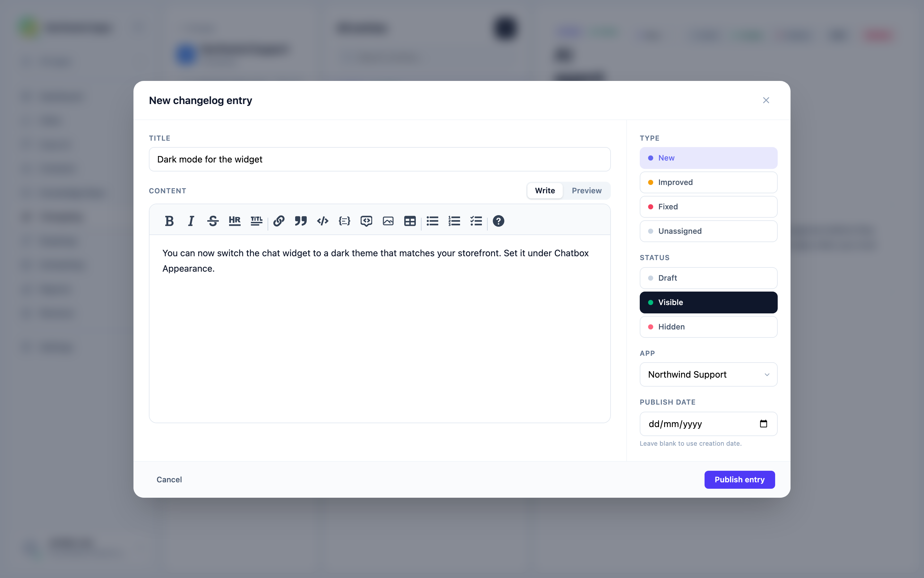Switch to the Preview tab
Screen dimensions: 924x578
[x=586, y=190]
